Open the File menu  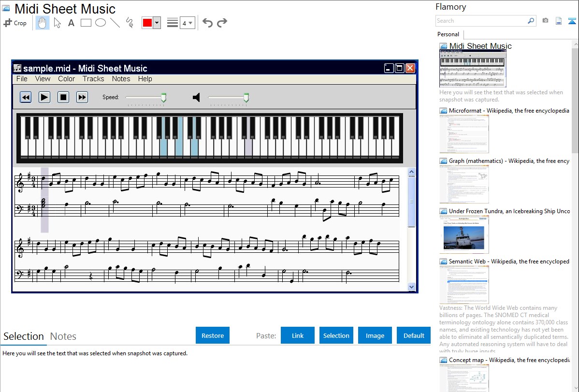click(22, 79)
